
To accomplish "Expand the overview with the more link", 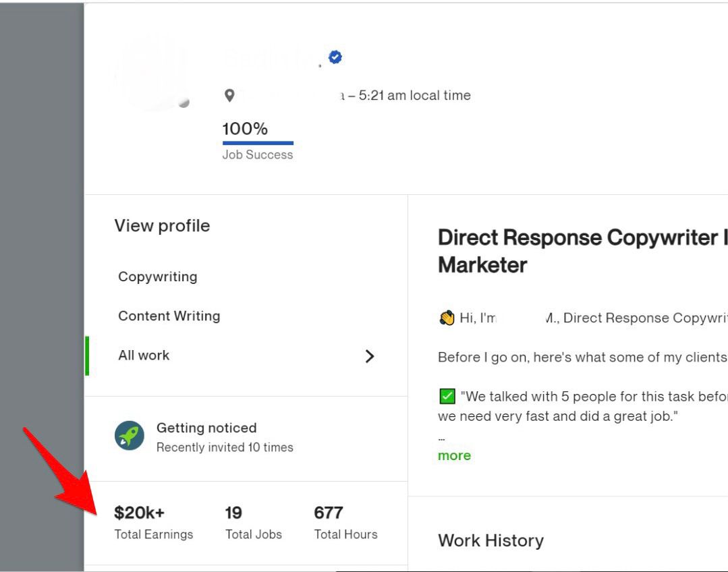I will [455, 455].
